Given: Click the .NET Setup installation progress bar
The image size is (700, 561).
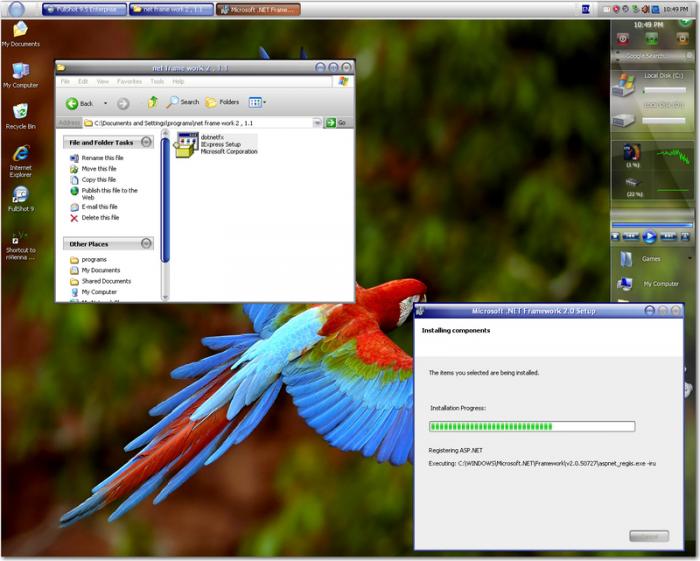Looking at the screenshot, I should coord(532,426).
